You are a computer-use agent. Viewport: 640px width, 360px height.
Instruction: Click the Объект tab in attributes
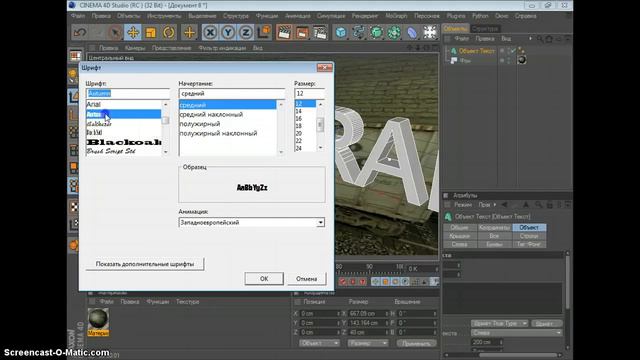point(529,227)
